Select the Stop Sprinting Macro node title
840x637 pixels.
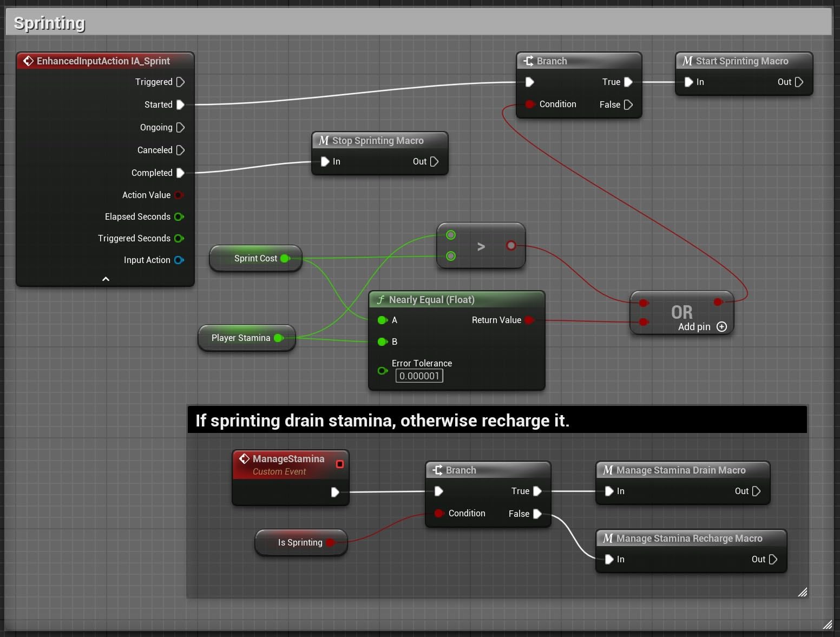[378, 140]
